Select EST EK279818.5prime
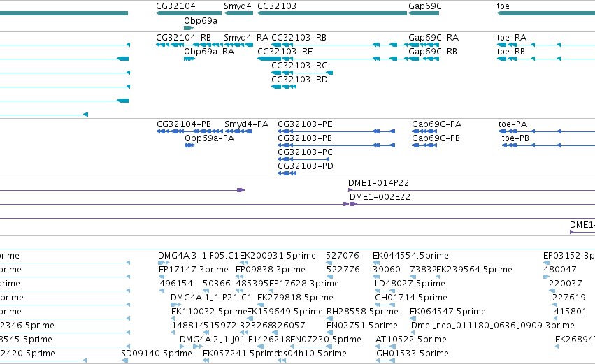This screenshot has height=364, width=595. [x=295, y=298]
